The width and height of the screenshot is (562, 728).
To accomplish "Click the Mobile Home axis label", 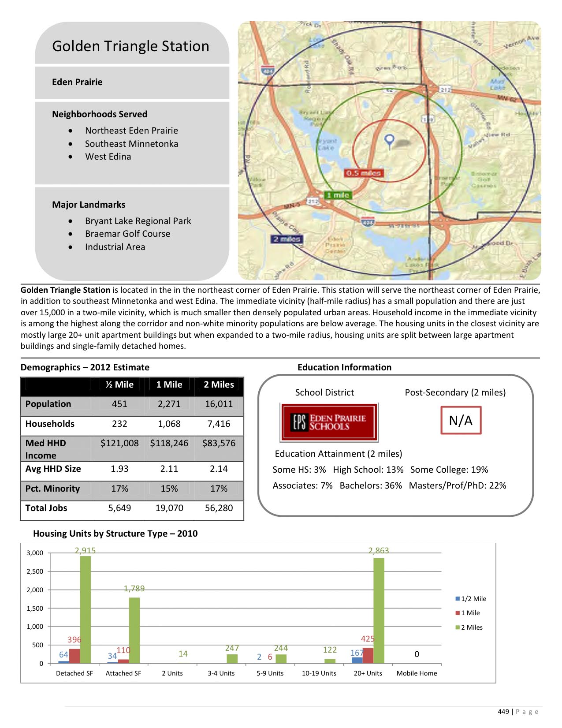I will (x=417, y=673).
